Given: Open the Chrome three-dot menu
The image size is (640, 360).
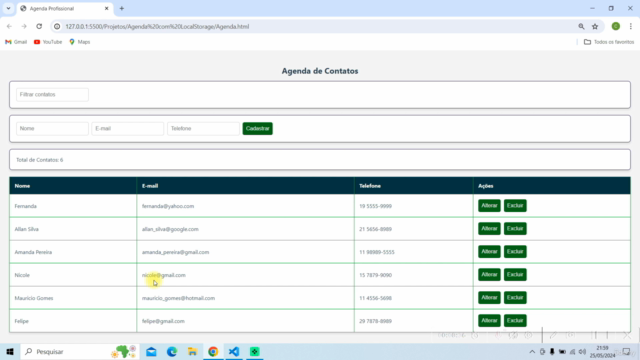Looking at the screenshot, I should tap(631, 27).
